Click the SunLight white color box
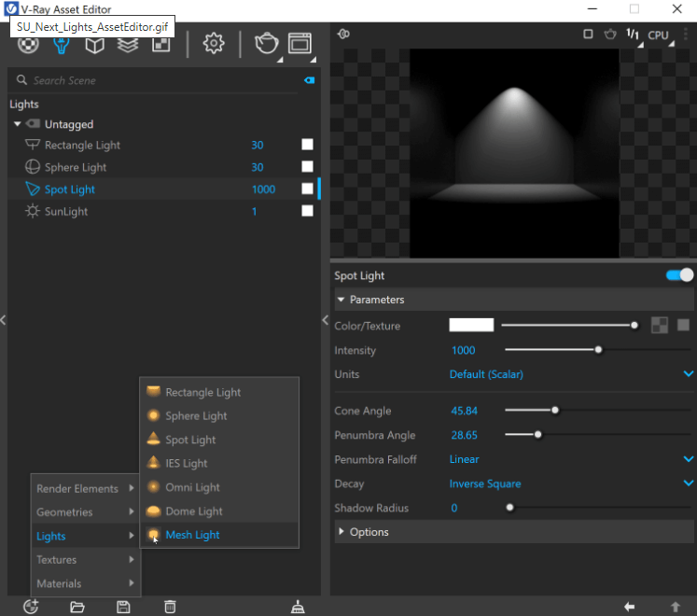 tap(307, 211)
